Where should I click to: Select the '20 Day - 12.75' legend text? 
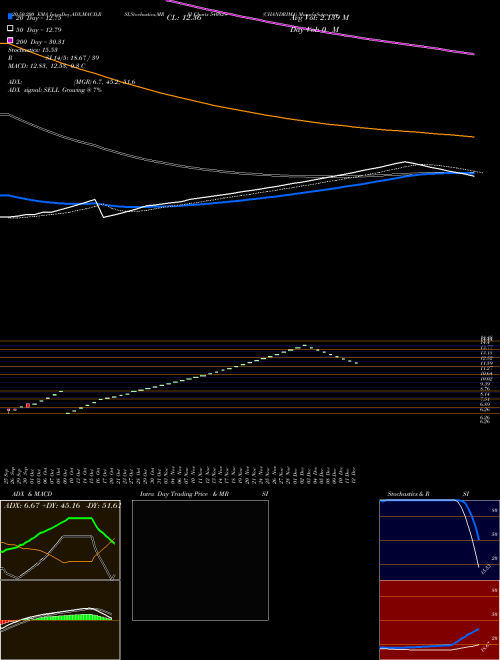[39, 18]
